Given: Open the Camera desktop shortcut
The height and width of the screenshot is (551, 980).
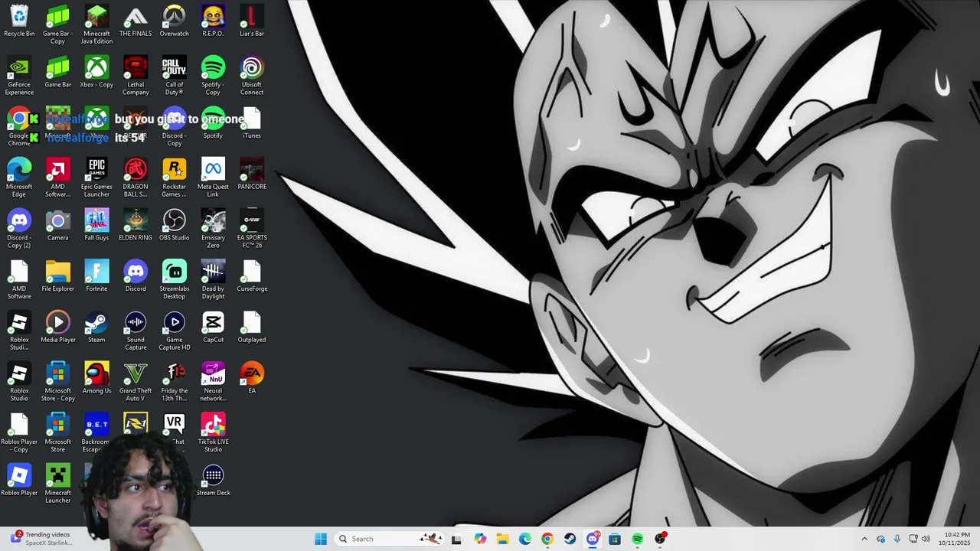Looking at the screenshot, I should (57, 225).
